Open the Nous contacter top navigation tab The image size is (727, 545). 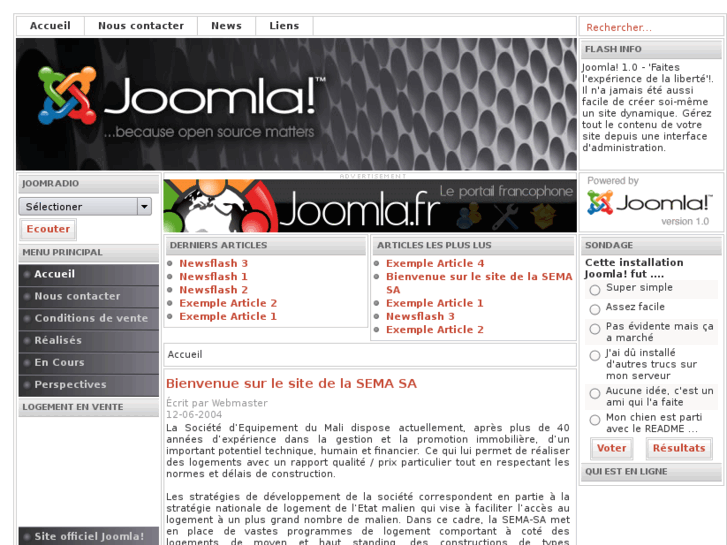pos(141,26)
